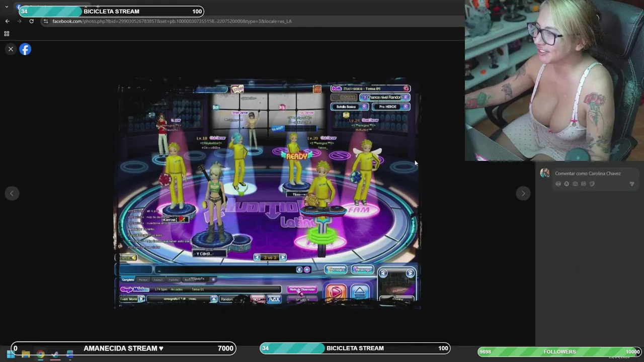The height and width of the screenshot is (362, 644).
Task: Show the next photo
Action: 523,193
